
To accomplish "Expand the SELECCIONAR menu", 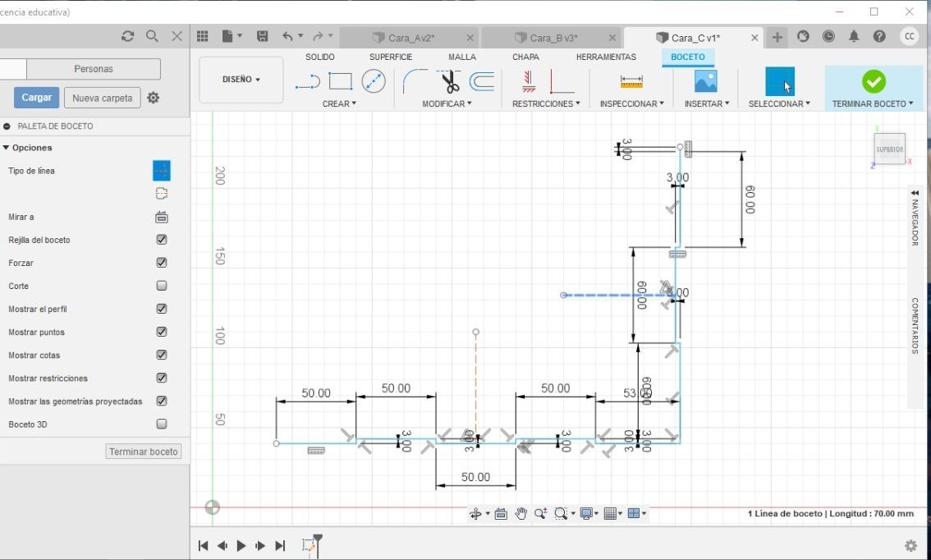I will pos(779,103).
